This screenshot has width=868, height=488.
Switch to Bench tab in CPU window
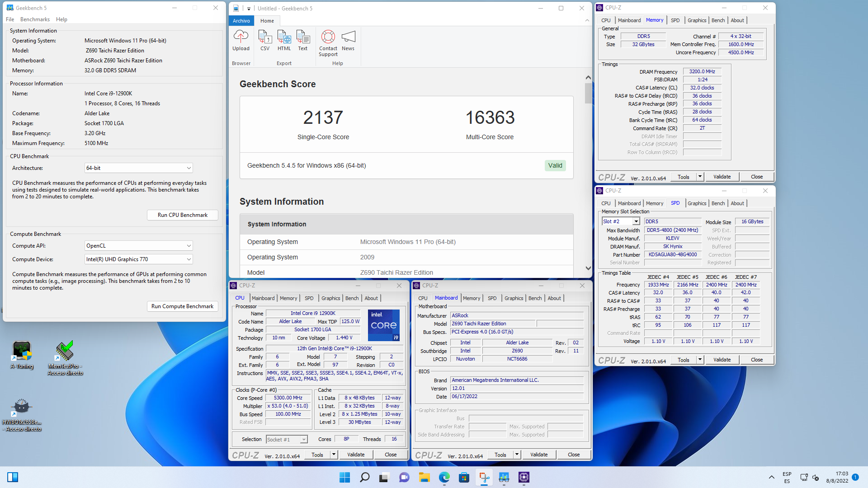pyautogui.click(x=352, y=298)
